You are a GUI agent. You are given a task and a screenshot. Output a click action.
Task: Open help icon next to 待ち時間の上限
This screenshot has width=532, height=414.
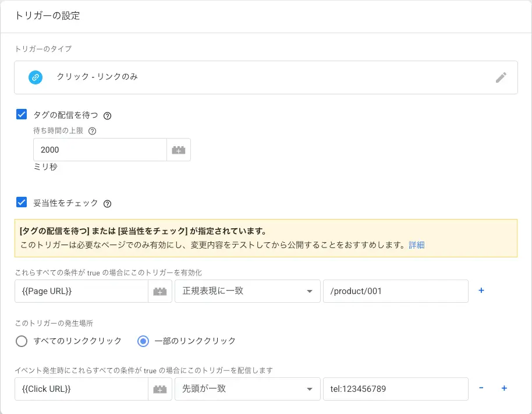tap(92, 131)
